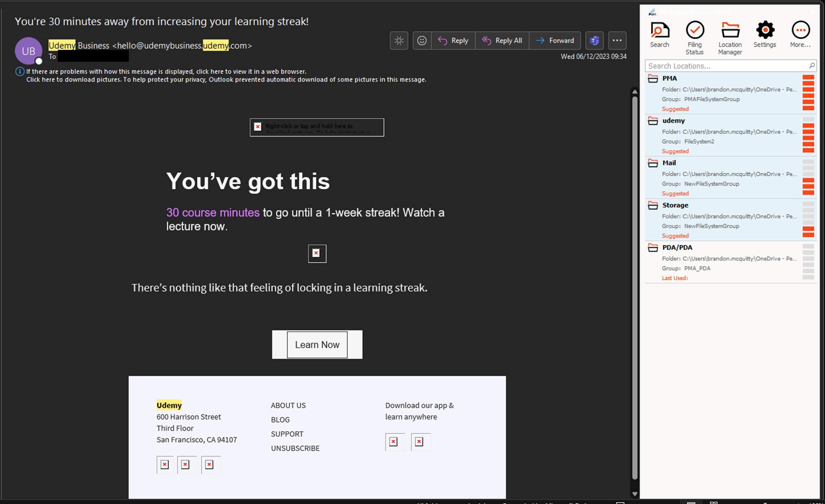The height and width of the screenshot is (504, 825).
Task: Open Mail Assistant Settings gear
Action: click(x=765, y=35)
